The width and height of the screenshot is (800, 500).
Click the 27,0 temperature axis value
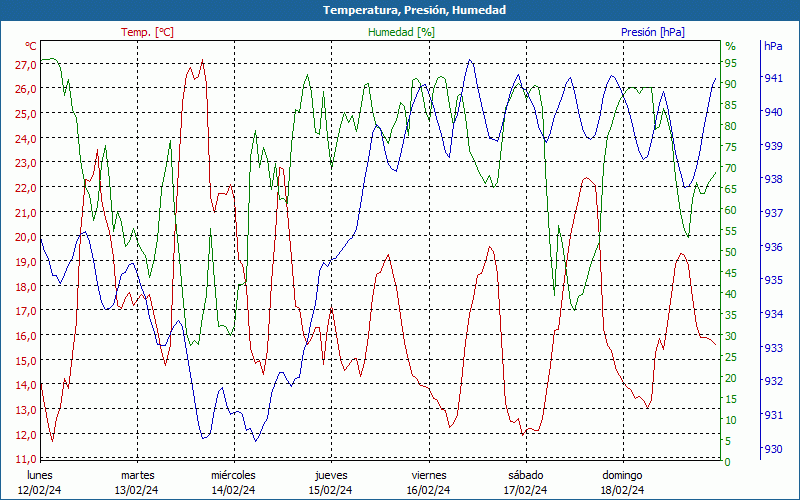26,65
